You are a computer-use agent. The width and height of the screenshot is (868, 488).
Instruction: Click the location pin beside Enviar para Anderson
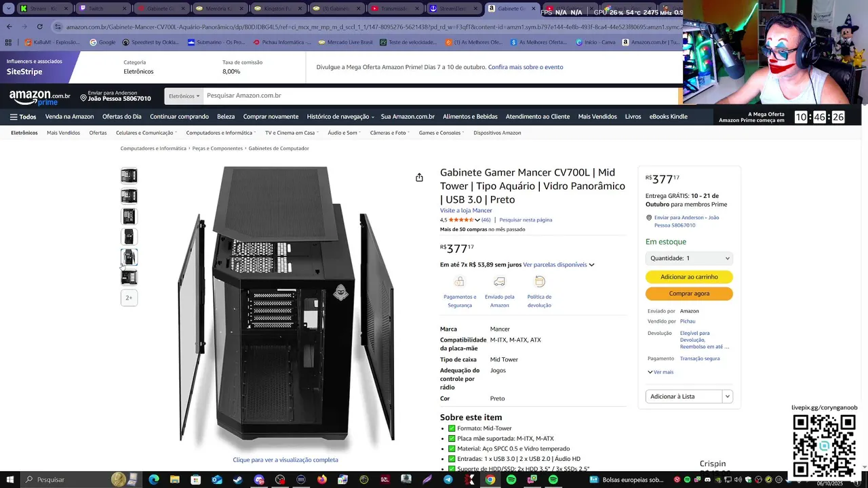coord(83,98)
